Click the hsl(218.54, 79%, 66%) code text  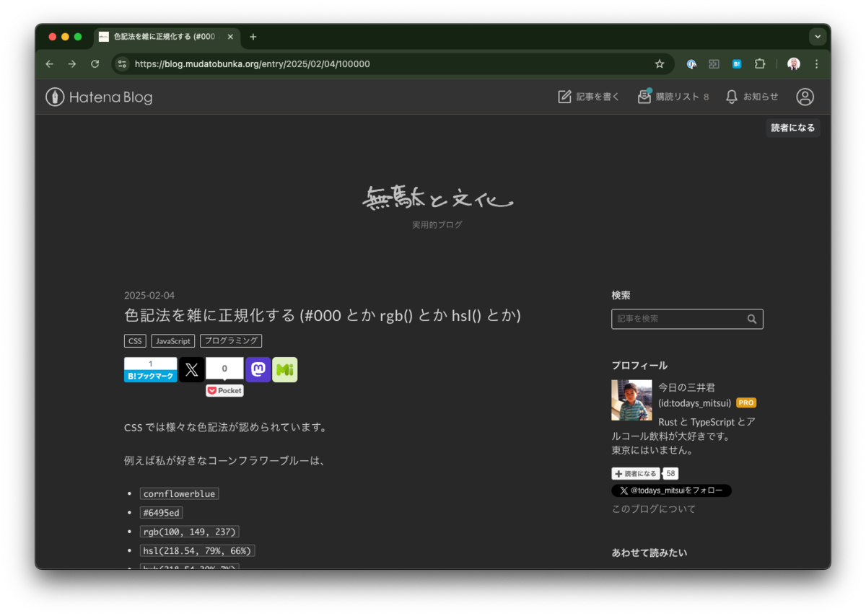point(197,550)
